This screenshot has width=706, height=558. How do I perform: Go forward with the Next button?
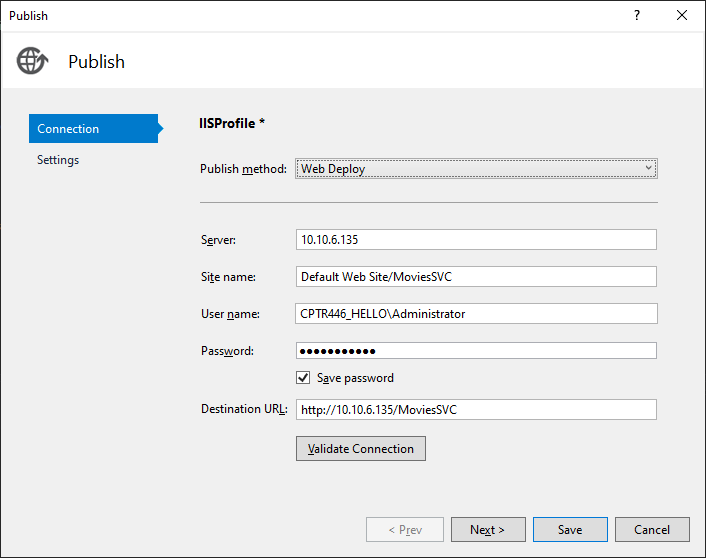[x=487, y=529]
